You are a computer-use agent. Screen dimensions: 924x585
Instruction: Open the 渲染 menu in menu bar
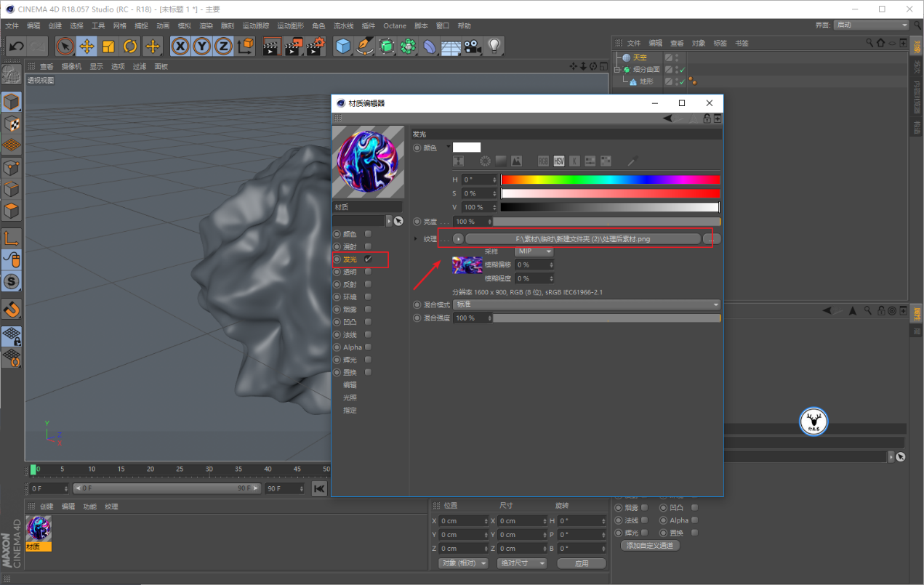[206, 25]
